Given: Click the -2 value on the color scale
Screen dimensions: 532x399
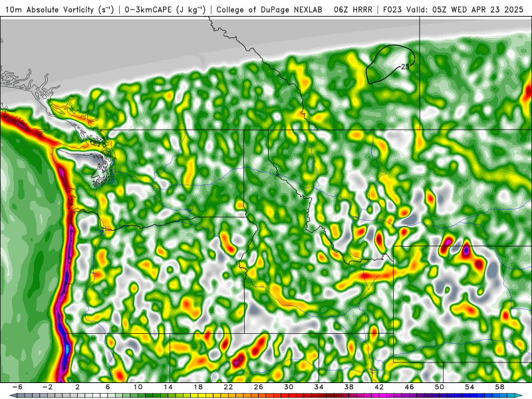Looking at the screenshot, I should click(x=47, y=387).
